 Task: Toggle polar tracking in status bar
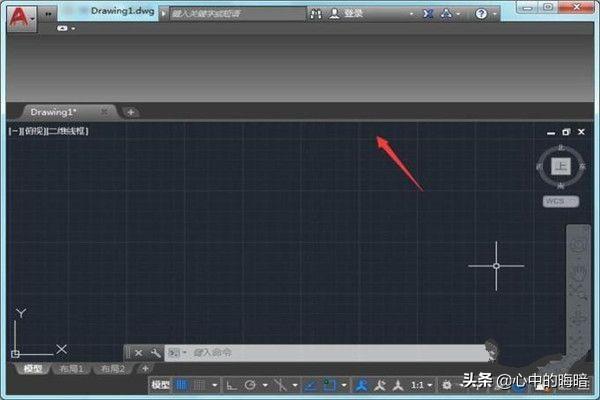coord(249,385)
